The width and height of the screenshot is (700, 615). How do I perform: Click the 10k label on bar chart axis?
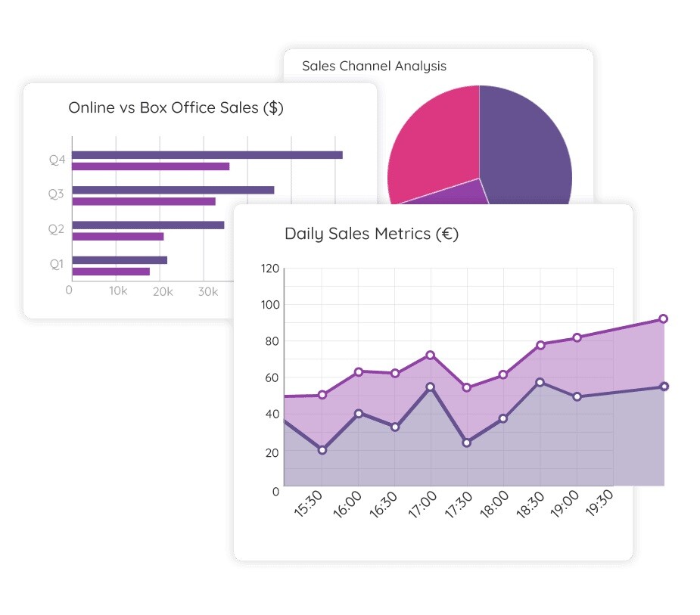[x=118, y=291]
